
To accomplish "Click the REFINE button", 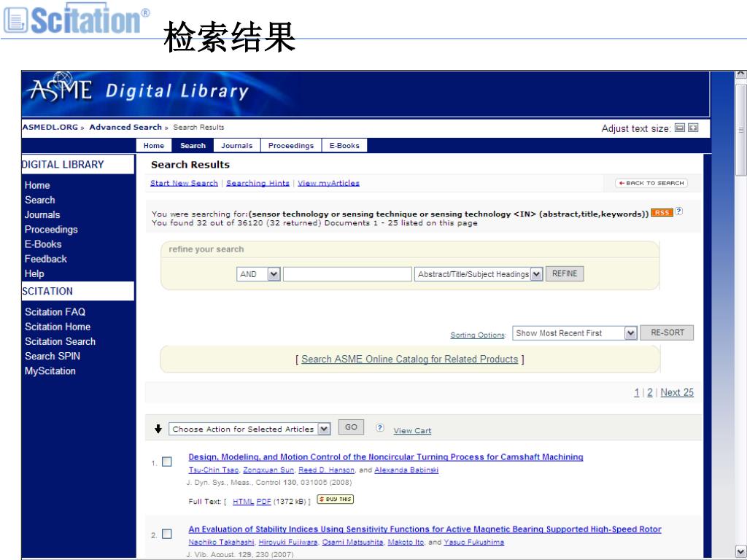I will 565,273.
